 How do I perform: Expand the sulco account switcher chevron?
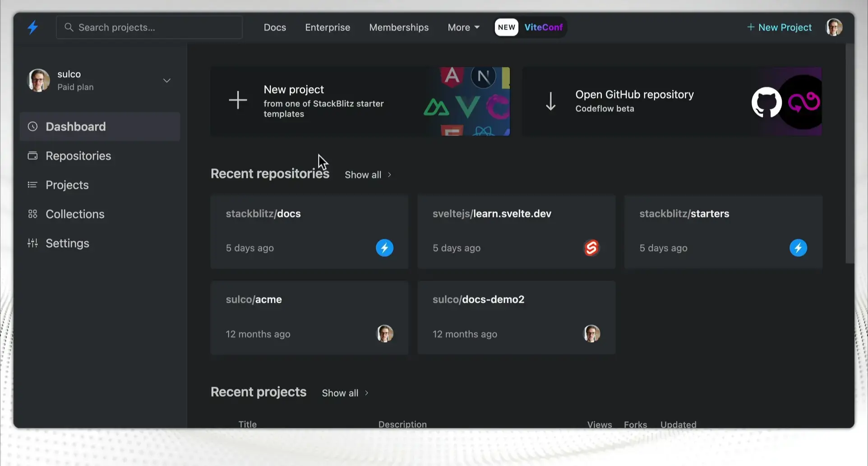[166, 81]
